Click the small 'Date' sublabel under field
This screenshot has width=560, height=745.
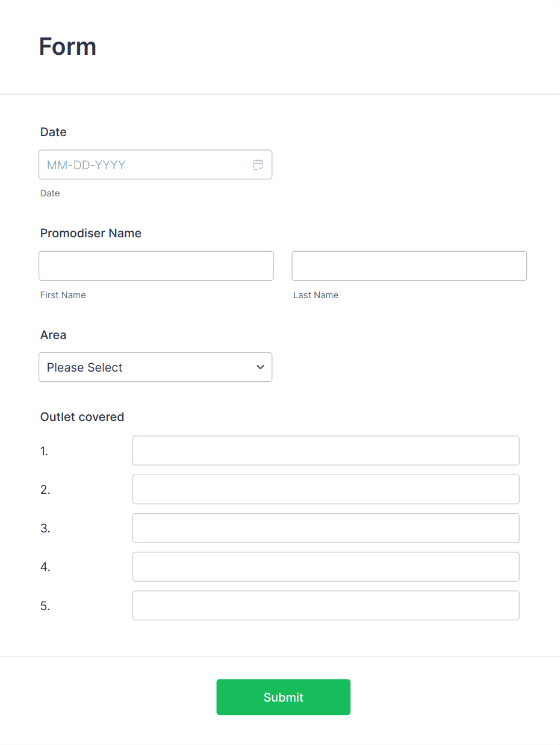[50, 193]
